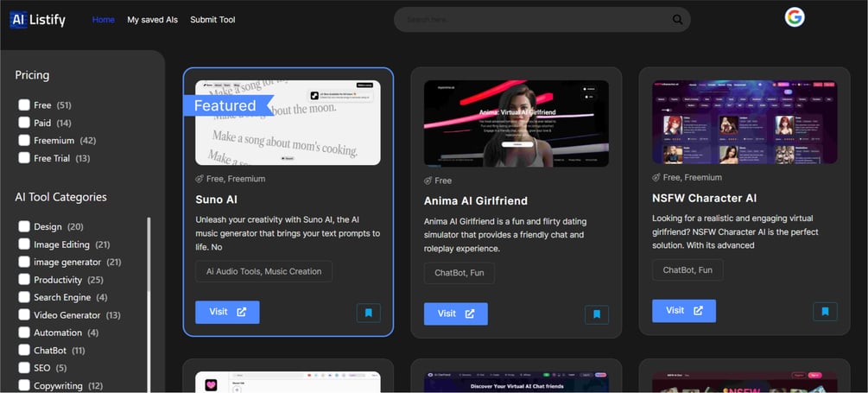The width and height of the screenshot is (868, 393).
Task: Check the Paid pricing filter
Action: point(24,123)
